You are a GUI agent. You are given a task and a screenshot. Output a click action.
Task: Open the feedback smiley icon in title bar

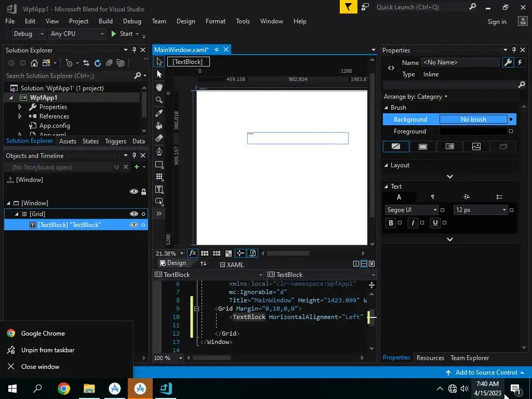click(x=365, y=7)
